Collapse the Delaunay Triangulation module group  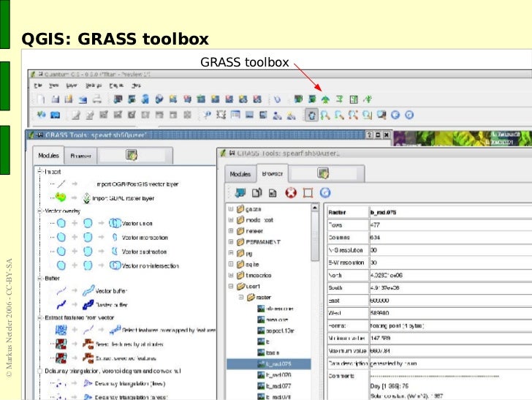click(39, 371)
